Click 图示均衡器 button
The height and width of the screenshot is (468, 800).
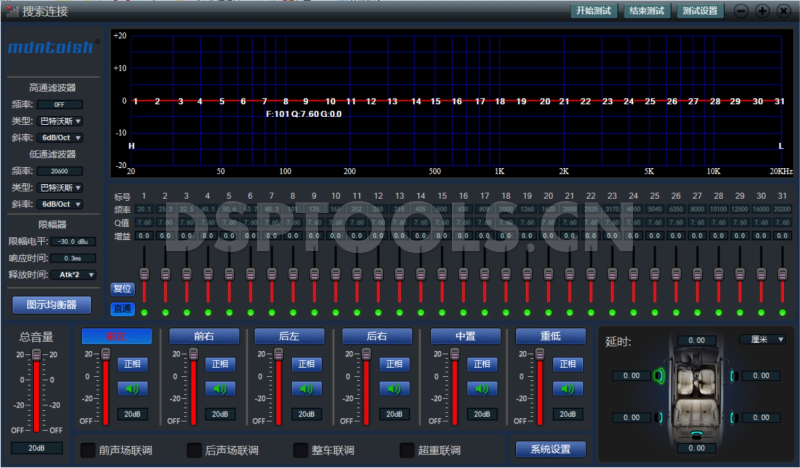[x=52, y=305]
